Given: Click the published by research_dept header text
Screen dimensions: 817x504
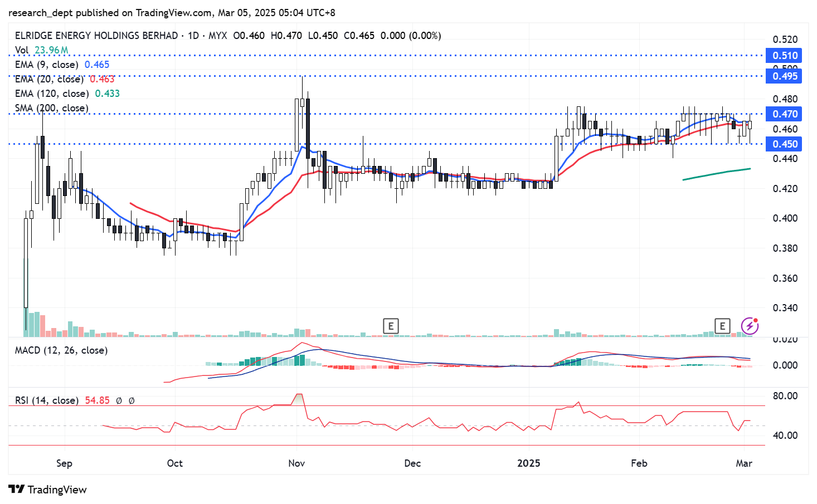Looking at the screenshot, I should tap(172, 13).
